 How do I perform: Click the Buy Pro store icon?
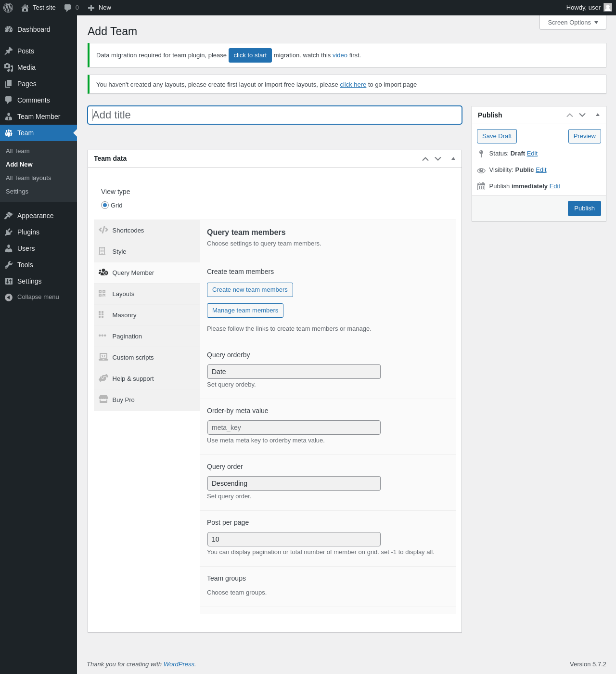point(103,399)
